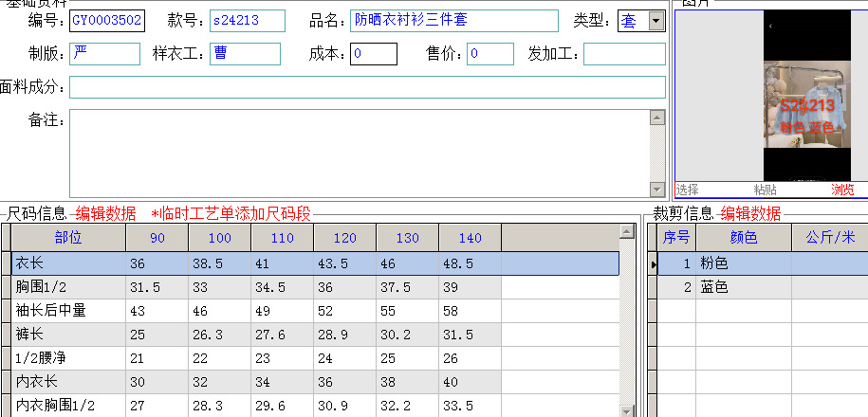Click the 90 size column header
Screen dimensions: 868x417
157,238
